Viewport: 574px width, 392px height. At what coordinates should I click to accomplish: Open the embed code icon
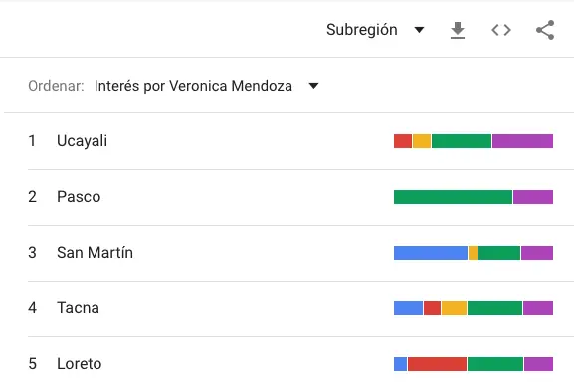[x=501, y=30]
